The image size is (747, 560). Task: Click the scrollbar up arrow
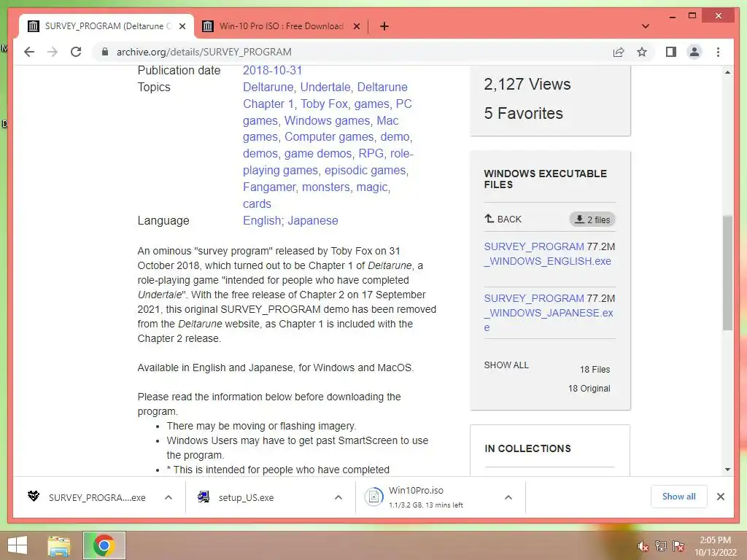(x=727, y=72)
